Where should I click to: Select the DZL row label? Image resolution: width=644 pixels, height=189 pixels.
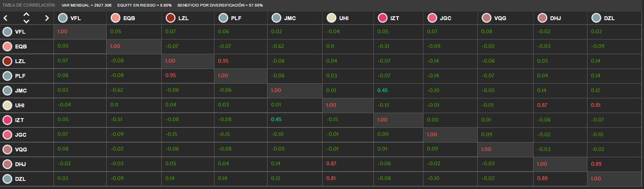pos(20,179)
